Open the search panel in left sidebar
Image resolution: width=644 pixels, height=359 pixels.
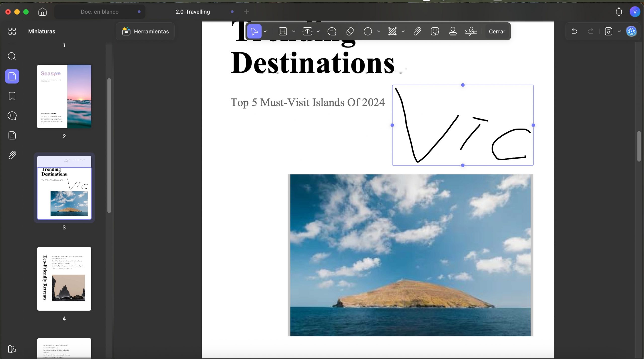tap(12, 56)
